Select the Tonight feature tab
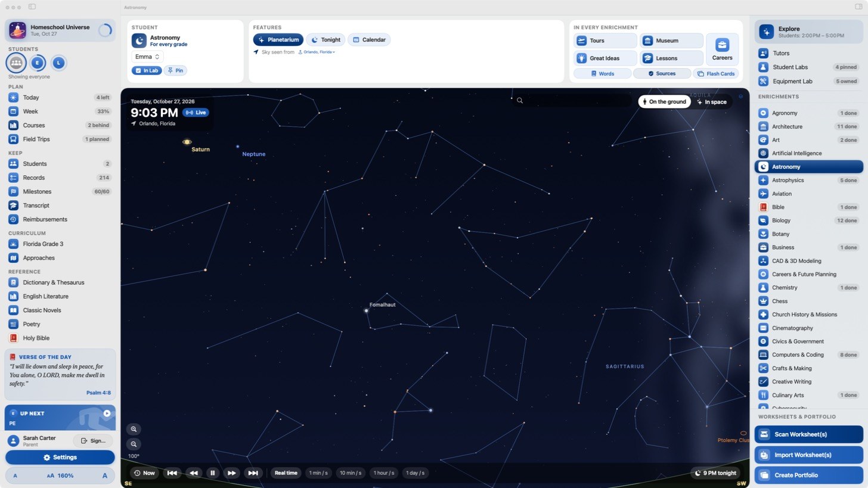868x488 pixels. pyautogui.click(x=325, y=40)
